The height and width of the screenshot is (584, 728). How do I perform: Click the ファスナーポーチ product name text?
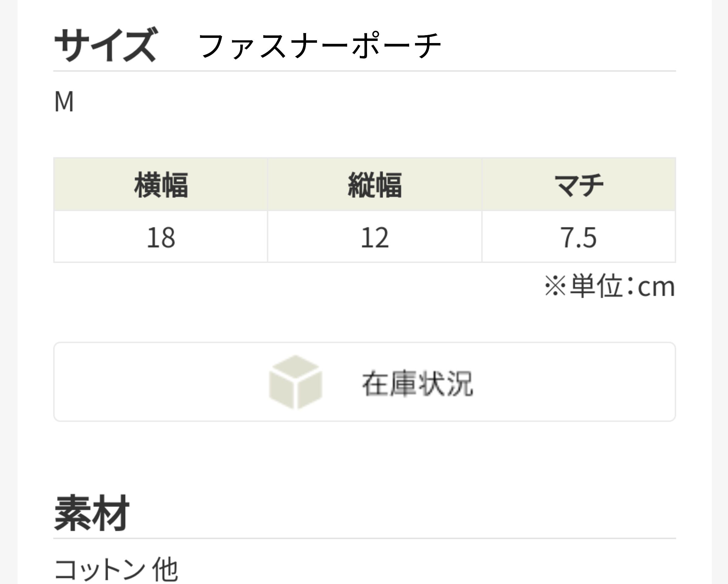click(319, 46)
